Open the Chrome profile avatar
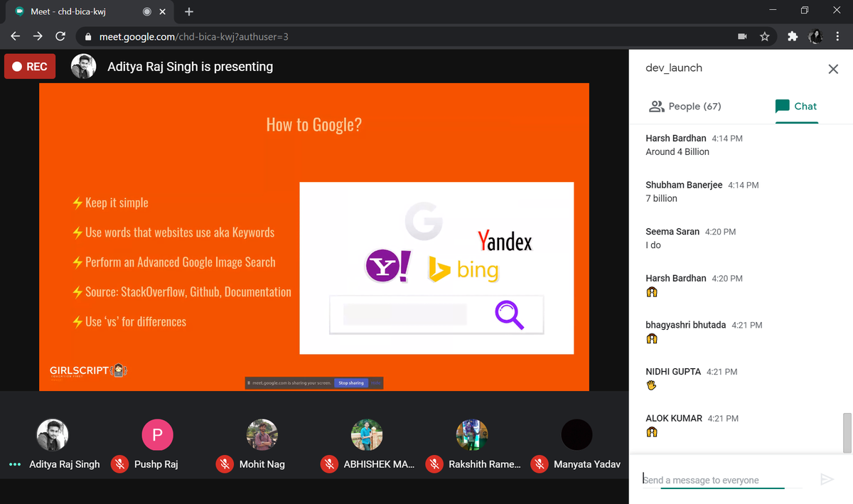This screenshot has height=504, width=853. coord(815,36)
